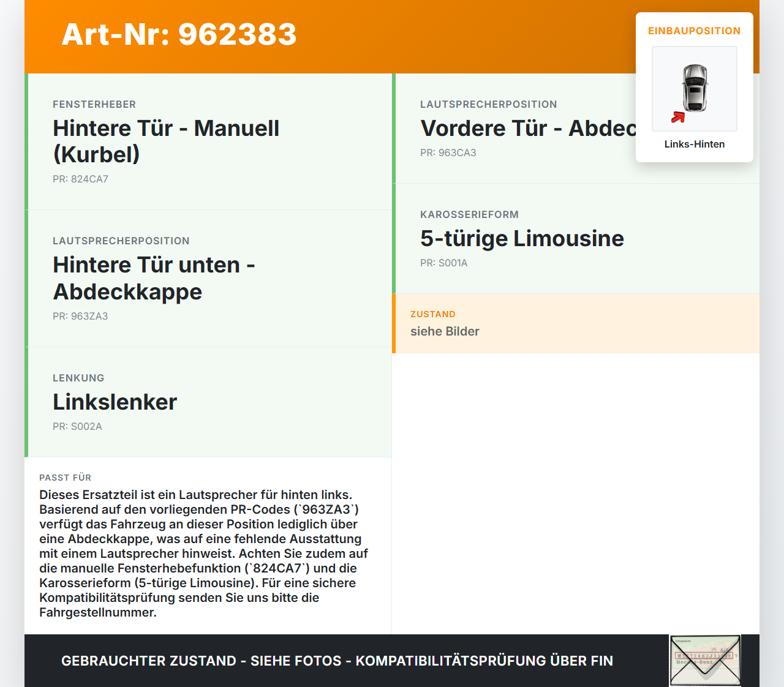Toggle the green highlight bar beside Hintere Tür
This screenshot has width=784, height=687.
pyautogui.click(x=26, y=277)
